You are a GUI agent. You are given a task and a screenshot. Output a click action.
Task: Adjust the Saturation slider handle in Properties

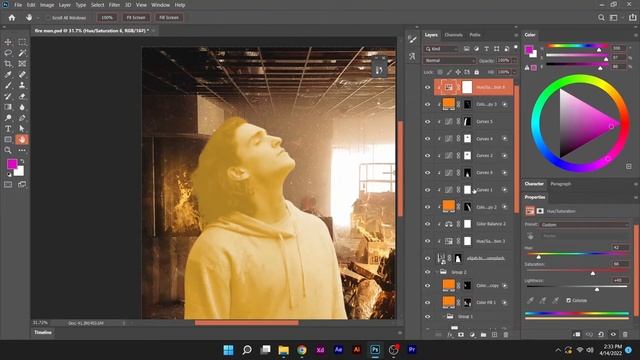tap(593, 273)
